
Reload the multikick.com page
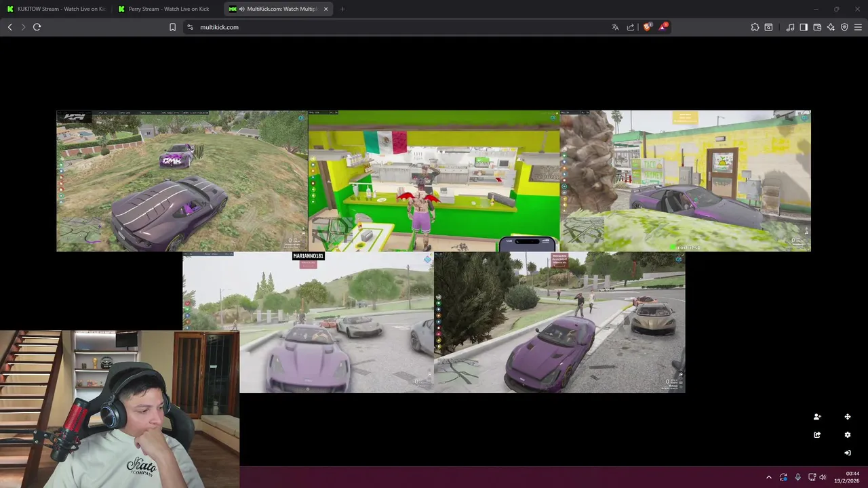point(37,27)
